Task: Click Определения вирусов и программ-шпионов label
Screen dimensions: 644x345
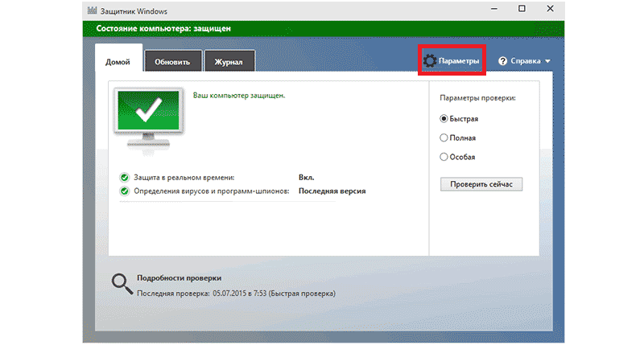Action: (x=212, y=191)
